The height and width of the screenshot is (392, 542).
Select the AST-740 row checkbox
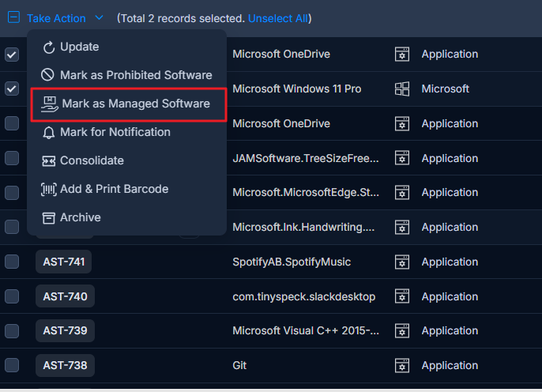coord(12,296)
